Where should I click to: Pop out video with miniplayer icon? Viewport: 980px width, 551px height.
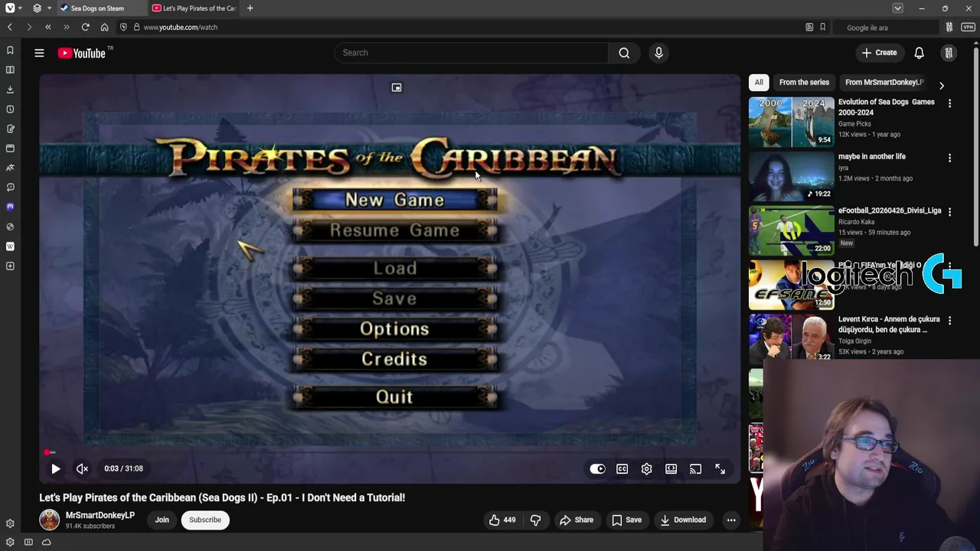click(x=397, y=87)
